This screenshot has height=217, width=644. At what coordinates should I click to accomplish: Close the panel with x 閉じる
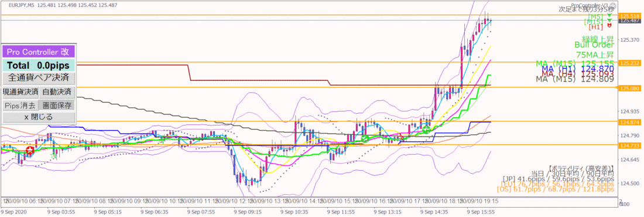pos(39,117)
